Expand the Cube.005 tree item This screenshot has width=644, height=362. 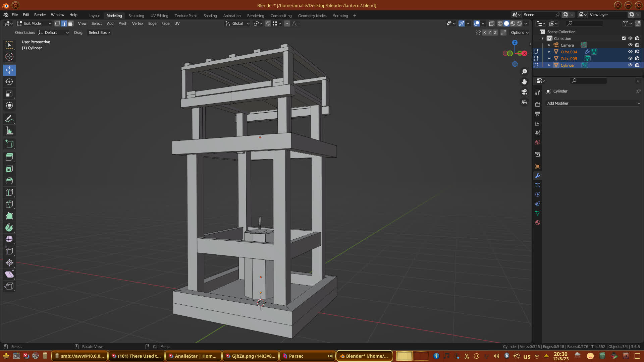pos(549,58)
